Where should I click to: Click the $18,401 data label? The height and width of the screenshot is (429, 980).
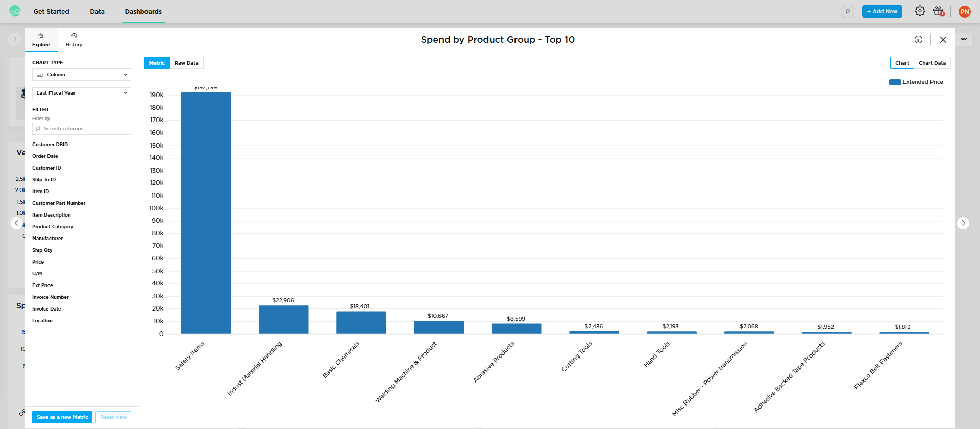359,306
